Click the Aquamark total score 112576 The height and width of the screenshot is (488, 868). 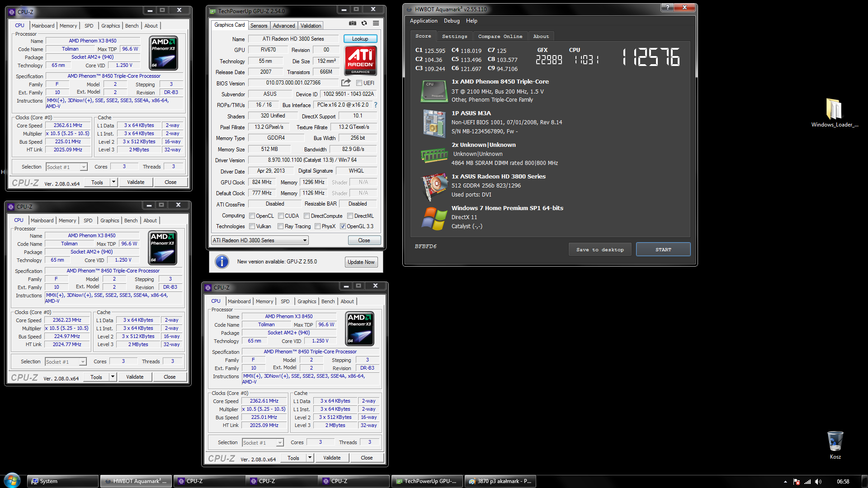[x=651, y=57]
